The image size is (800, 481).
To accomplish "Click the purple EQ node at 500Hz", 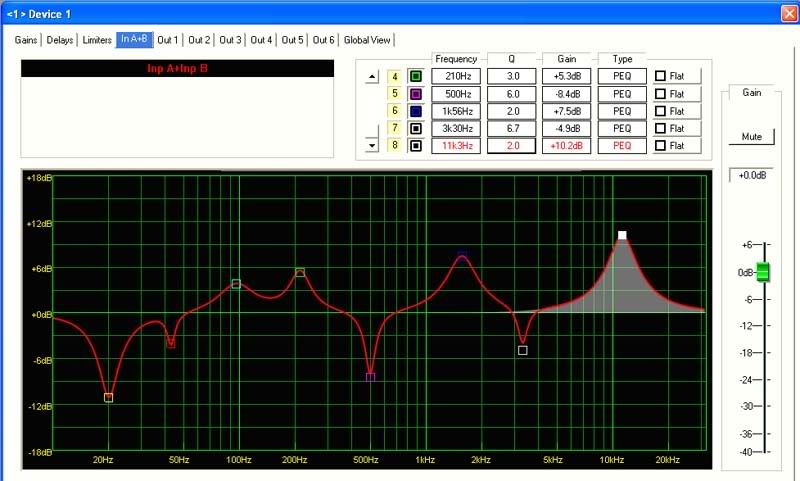I will click(x=371, y=377).
